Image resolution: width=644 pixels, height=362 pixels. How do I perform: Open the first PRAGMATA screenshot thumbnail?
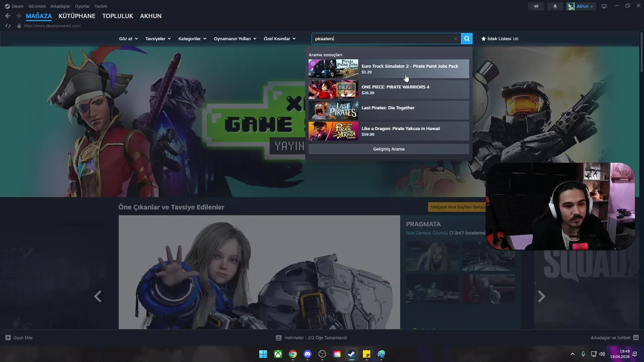[432, 255]
